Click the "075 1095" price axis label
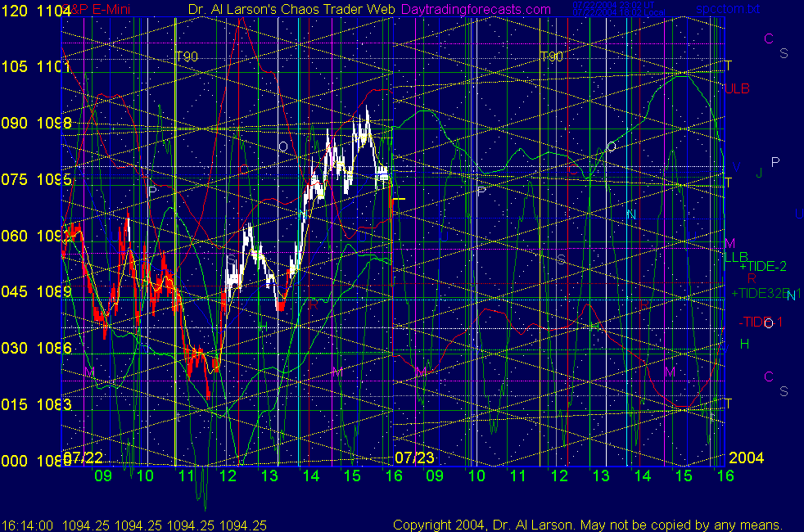This screenshot has height=532, width=804. pos(36,179)
